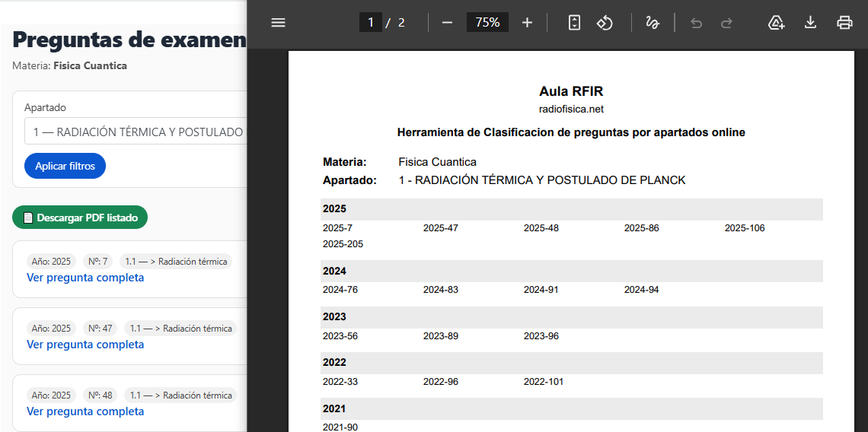Click Descargar PDF listado button
The height and width of the screenshot is (432, 868).
pyautogui.click(x=80, y=218)
